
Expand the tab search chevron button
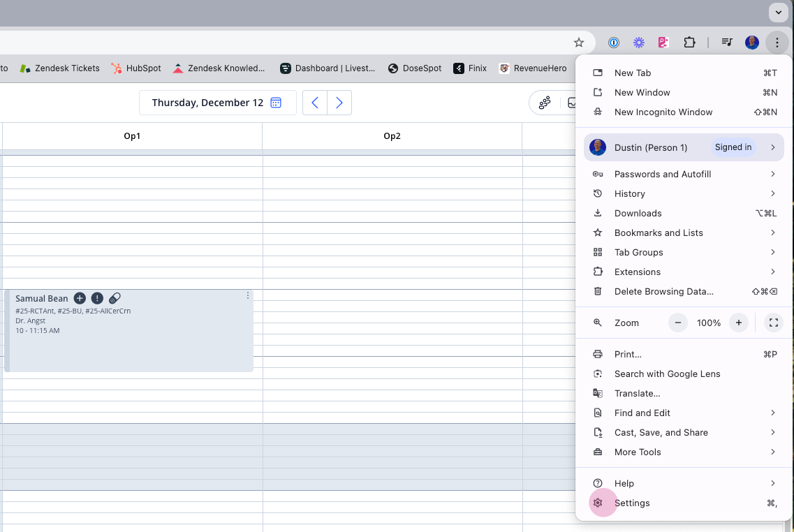tap(779, 13)
